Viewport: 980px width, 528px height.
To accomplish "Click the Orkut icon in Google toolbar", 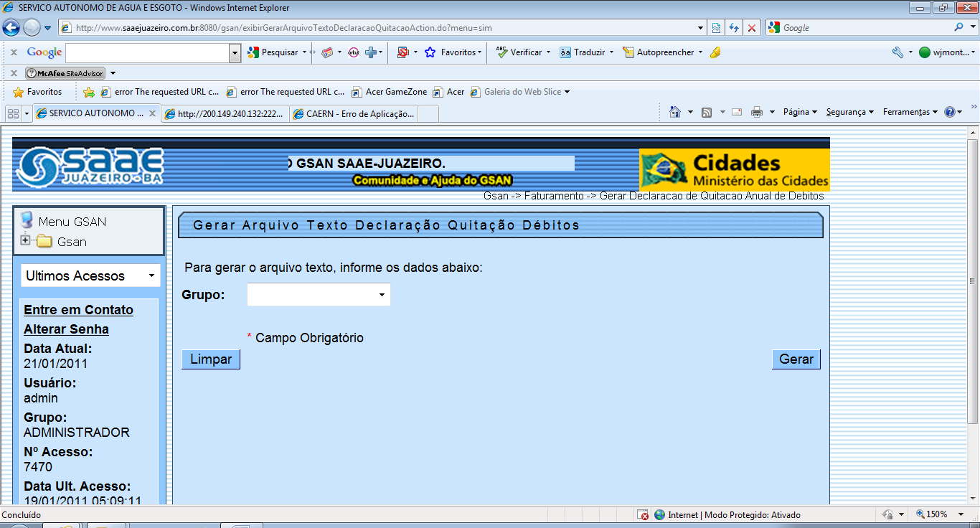I will pyautogui.click(x=353, y=52).
